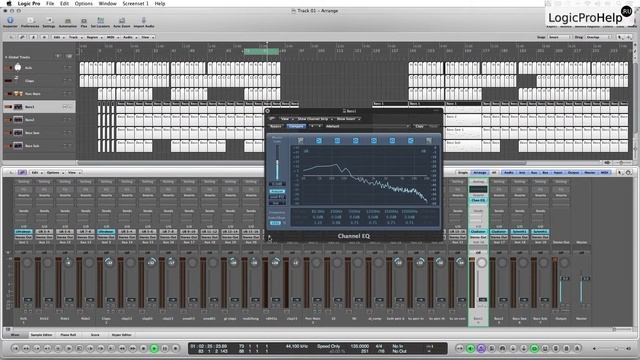
Task: Toggle the low shelf band in Channel EQ
Action: [319, 140]
